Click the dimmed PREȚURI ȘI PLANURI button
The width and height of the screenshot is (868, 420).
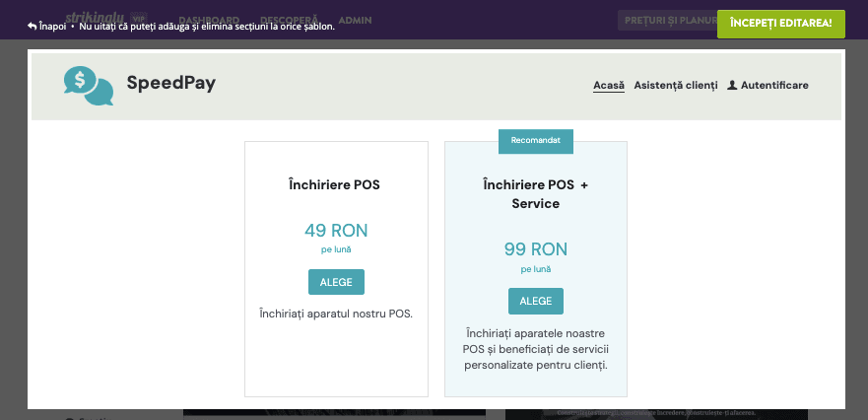click(668, 21)
